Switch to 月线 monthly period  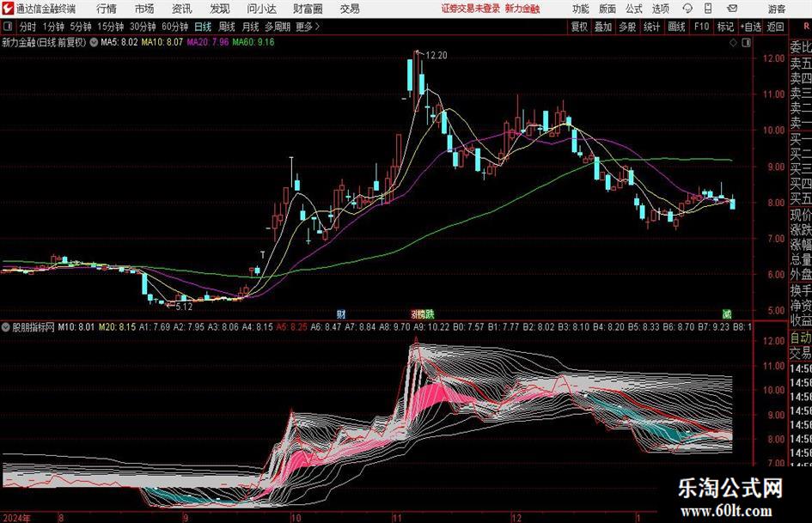pos(251,27)
